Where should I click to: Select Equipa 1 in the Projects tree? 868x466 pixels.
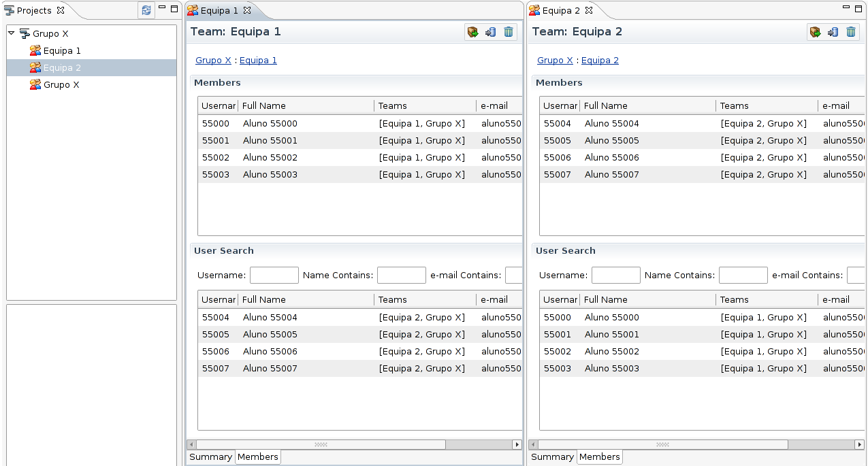(x=62, y=51)
